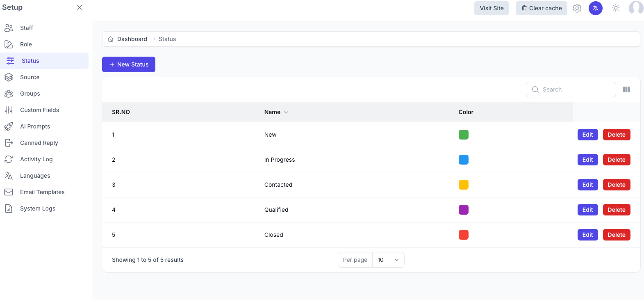Open settings via the gear icon
644x300 pixels.
click(x=577, y=8)
